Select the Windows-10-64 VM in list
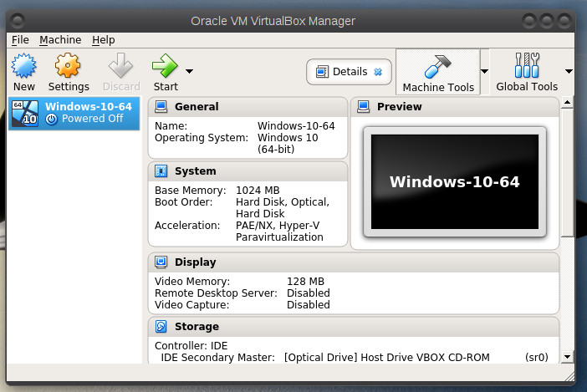This screenshot has height=392, width=587. [x=74, y=113]
